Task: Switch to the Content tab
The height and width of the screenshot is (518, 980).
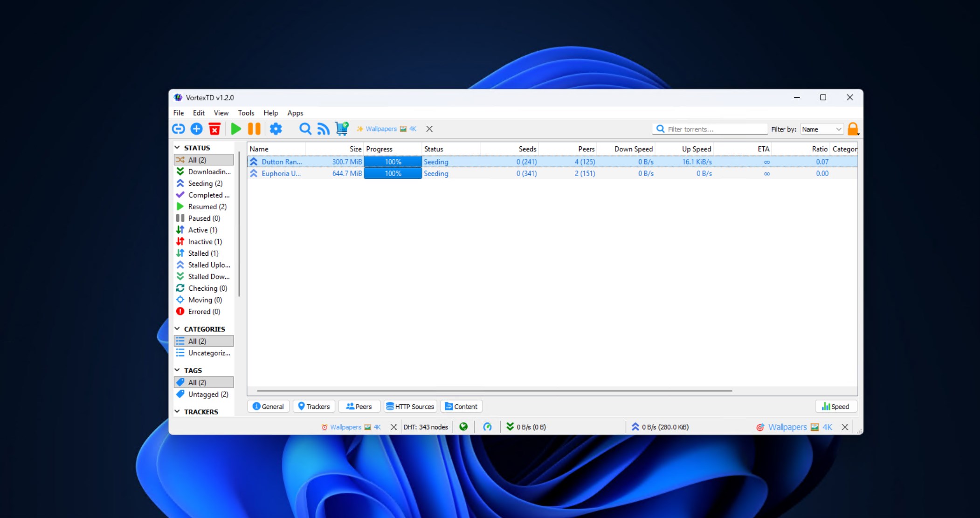Action: click(x=462, y=406)
